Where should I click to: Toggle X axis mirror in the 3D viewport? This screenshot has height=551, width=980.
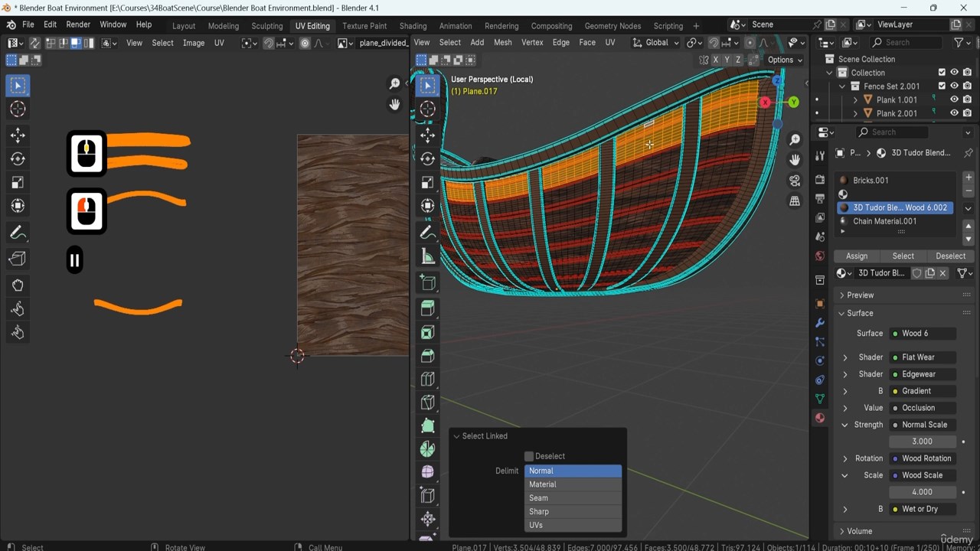[716, 60]
